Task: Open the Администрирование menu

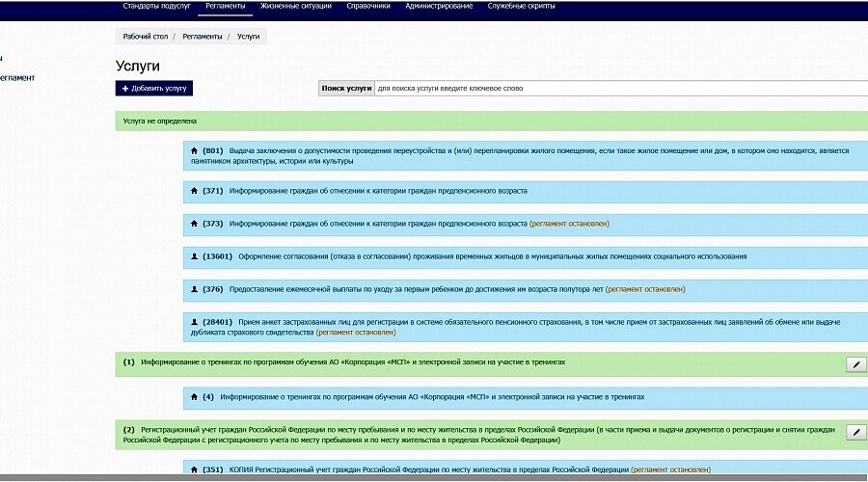Action: [x=439, y=7]
